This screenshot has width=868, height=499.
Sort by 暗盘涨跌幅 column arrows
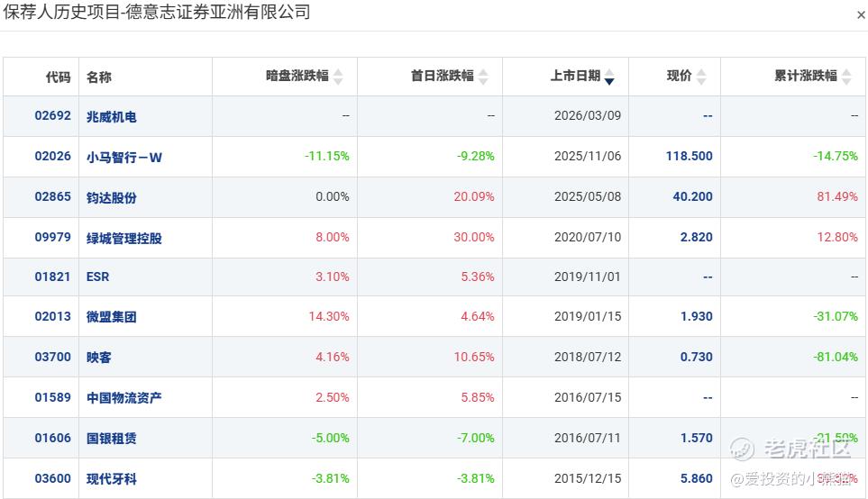point(338,77)
